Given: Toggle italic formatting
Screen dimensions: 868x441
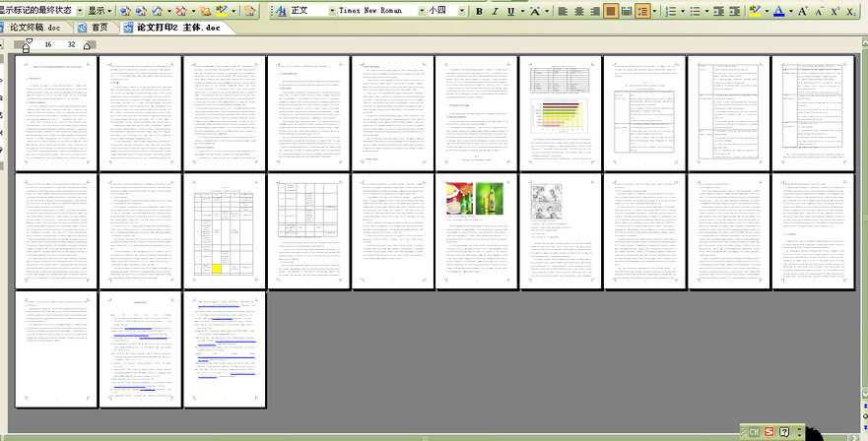Looking at the screenshot, I should pos(495,11).
